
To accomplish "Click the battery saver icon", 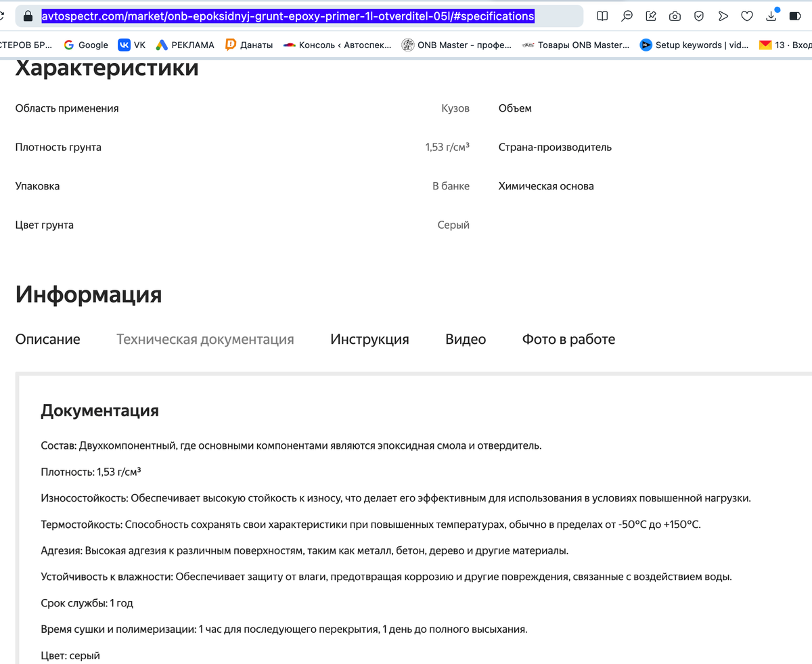I will [x=795, y=16].
